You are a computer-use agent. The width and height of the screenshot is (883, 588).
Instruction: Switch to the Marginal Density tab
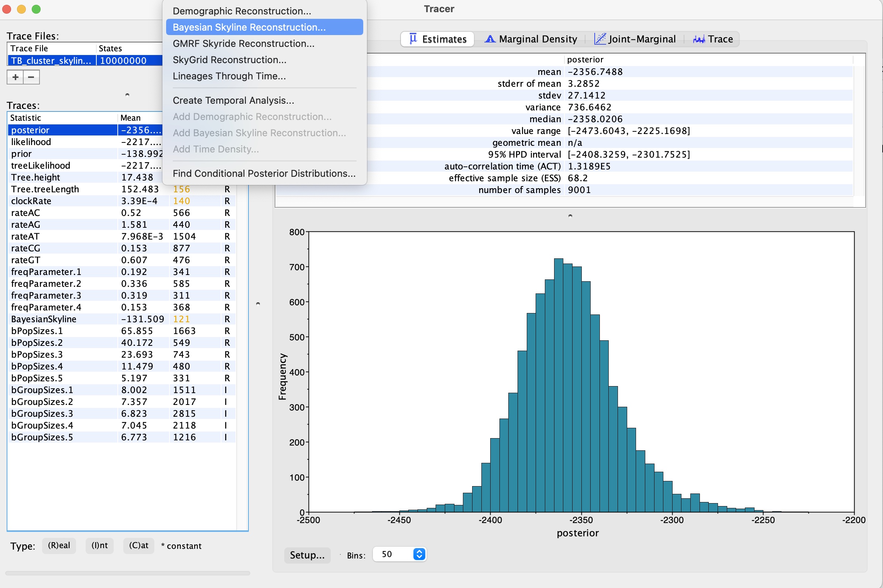click(530, 39)
